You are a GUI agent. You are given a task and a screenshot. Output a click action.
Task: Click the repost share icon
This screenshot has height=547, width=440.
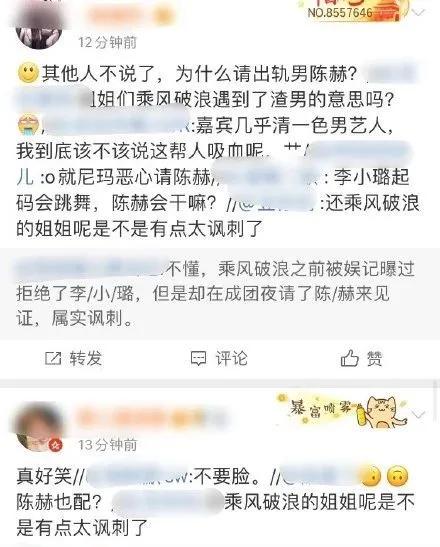(53, 358)
